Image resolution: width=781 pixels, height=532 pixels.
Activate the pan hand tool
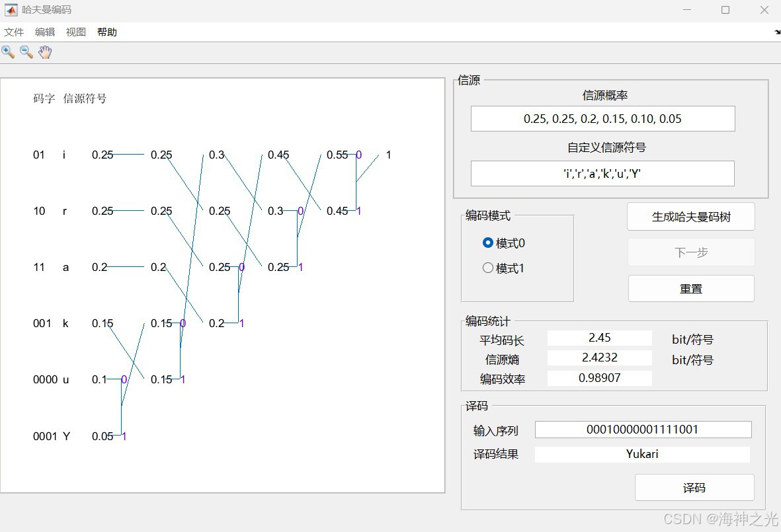[45, 52]
